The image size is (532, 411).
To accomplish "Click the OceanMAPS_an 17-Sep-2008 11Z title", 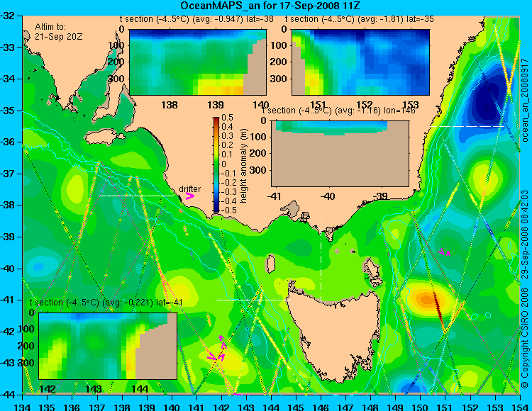I will pos(270,6).
